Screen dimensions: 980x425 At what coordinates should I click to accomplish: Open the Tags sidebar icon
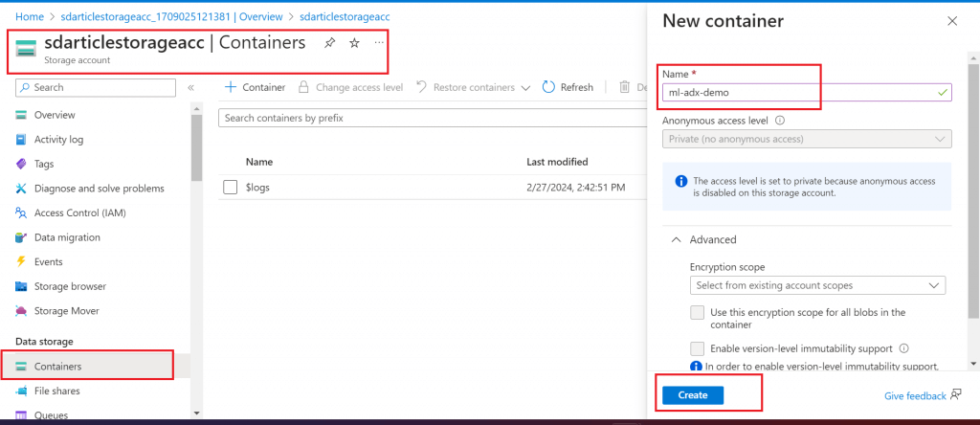pyautogui.click(x=22, y=164)
